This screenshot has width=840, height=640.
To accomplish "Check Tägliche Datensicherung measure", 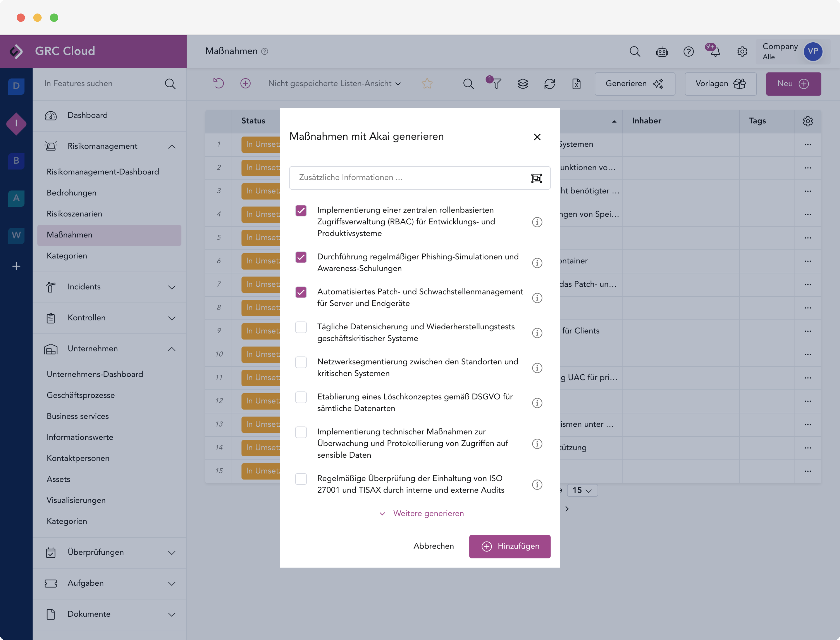I will pyautogui.click(x=301, y=327).
